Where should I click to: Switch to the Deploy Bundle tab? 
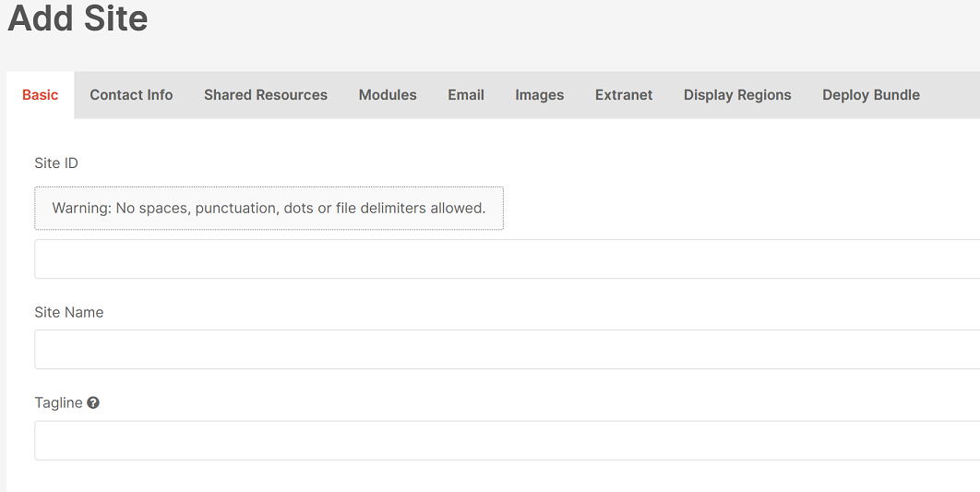[x=871, y=95]
